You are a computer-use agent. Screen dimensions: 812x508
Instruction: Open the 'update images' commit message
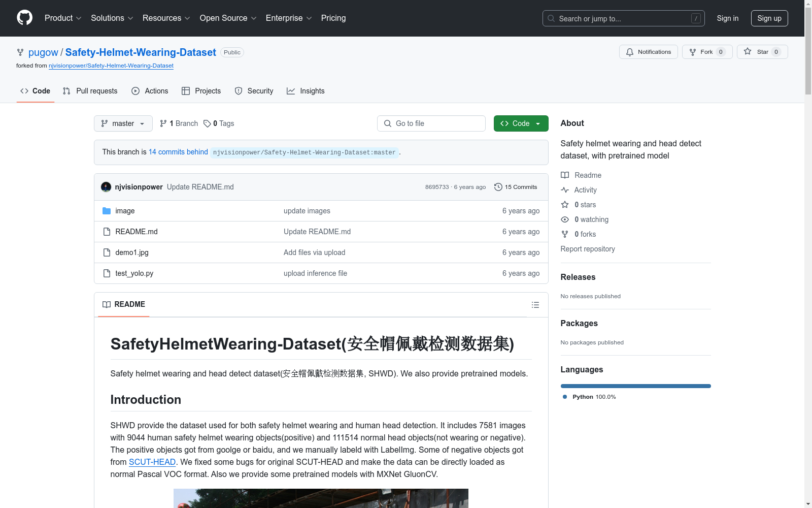point(307,211)
